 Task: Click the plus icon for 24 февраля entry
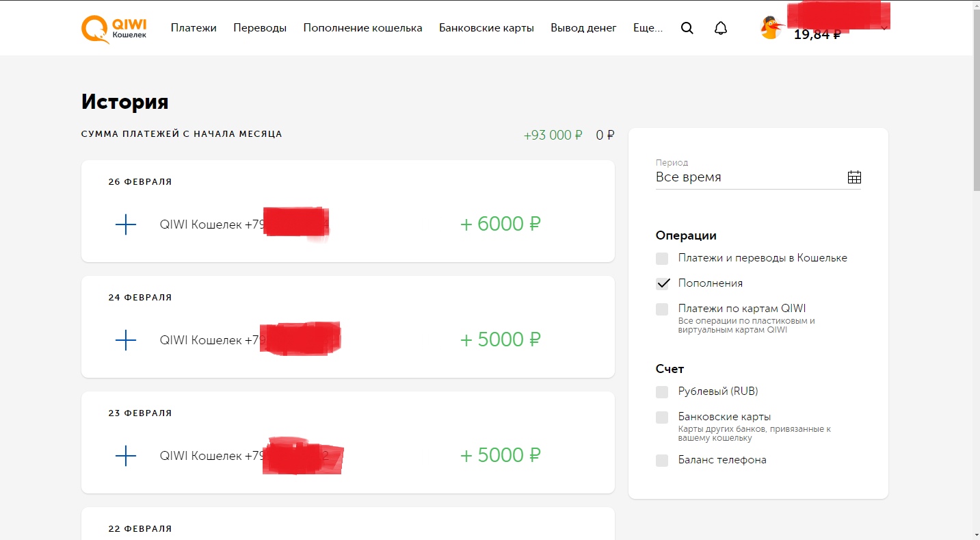click(x=126, y=340)
